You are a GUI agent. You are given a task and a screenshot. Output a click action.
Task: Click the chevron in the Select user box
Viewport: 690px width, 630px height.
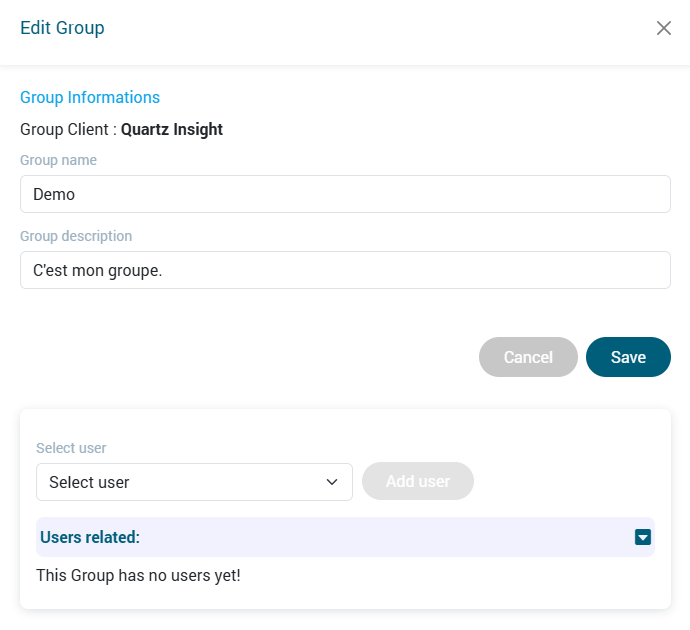coord(332,482)
